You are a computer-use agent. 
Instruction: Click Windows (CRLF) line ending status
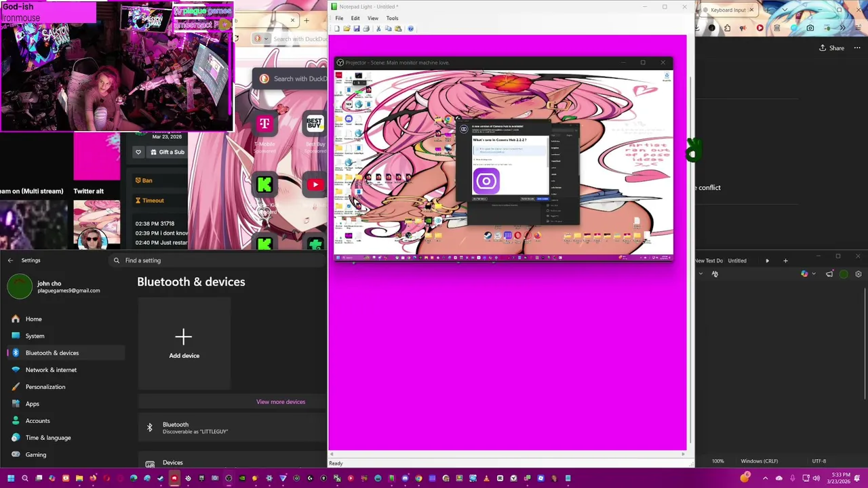point(759,461)
